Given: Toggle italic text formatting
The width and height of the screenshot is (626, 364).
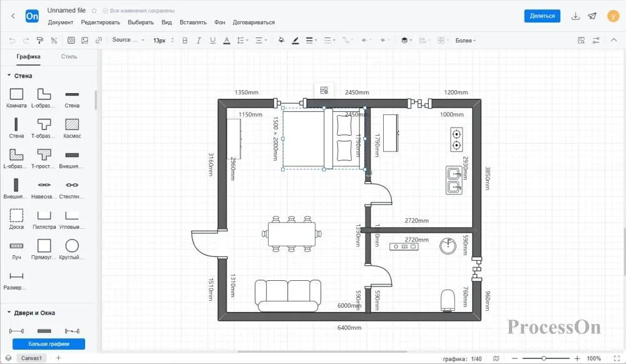Looking at the screenshot, I should (198, 40).
